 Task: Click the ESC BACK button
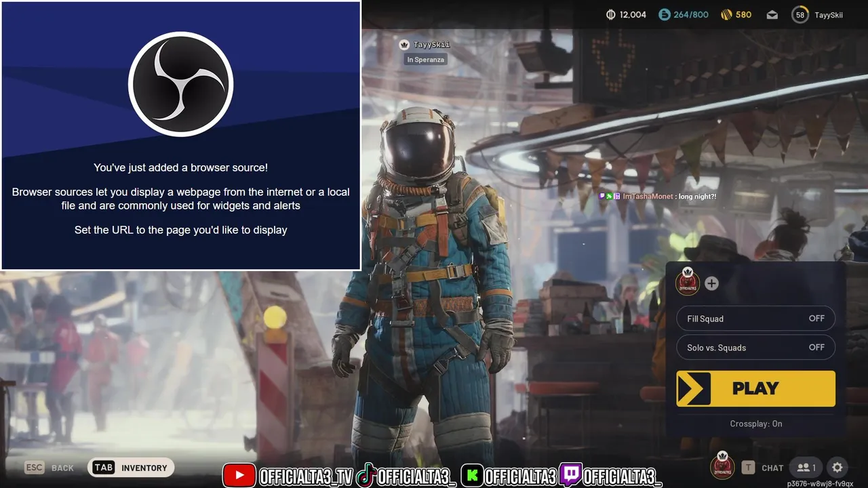coord(50,468)
